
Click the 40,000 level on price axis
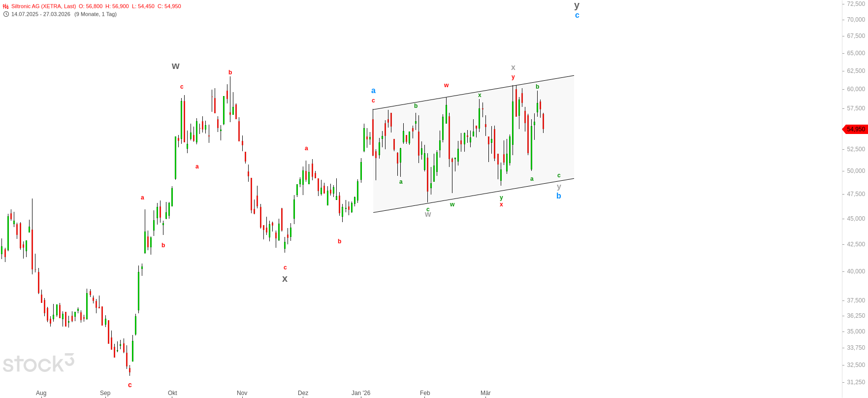[x=856, y=271]
